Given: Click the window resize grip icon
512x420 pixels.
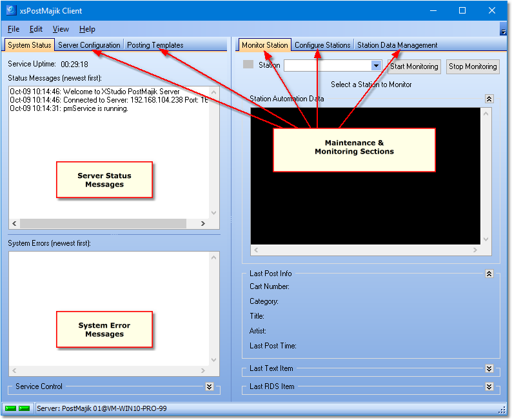Looking at the screenshot, I should (x=502, y=410).
